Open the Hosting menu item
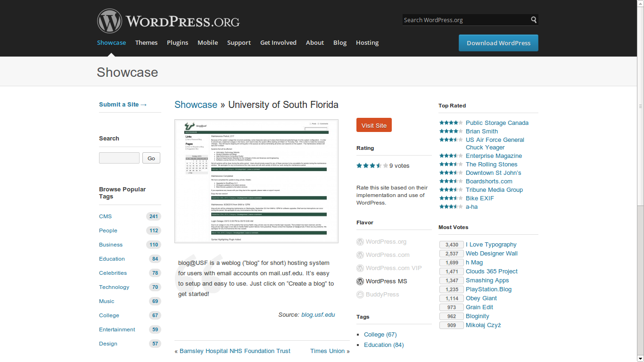 pos(367,42)
